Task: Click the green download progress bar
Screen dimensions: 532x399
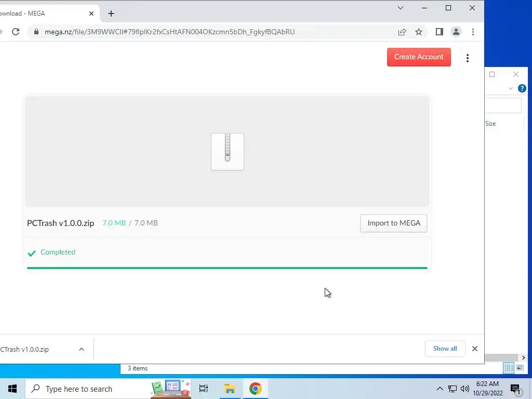Action: (227, 268)
